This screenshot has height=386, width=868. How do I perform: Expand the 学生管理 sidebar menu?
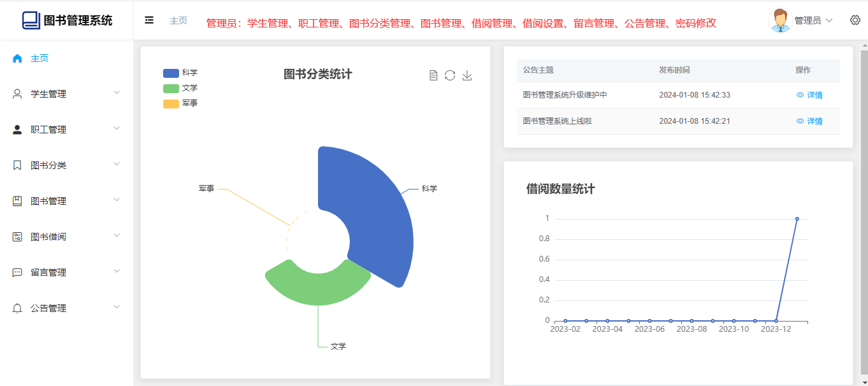66,94
